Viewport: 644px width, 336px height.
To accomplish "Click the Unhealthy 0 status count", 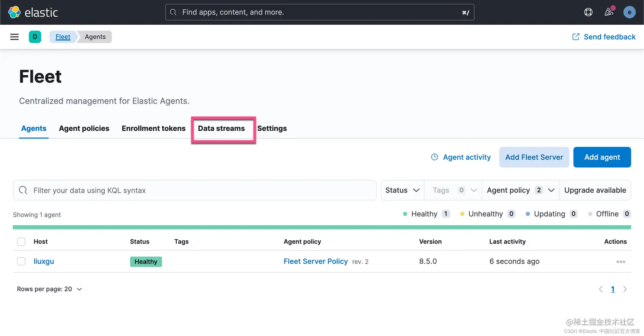I will [488, 214].
